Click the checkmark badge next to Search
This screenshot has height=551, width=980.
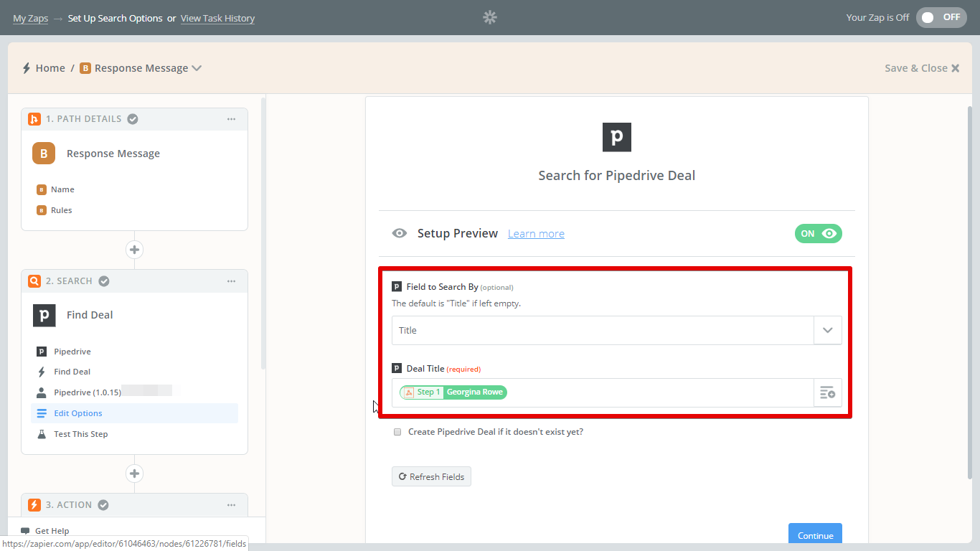(x=104, y=281)
